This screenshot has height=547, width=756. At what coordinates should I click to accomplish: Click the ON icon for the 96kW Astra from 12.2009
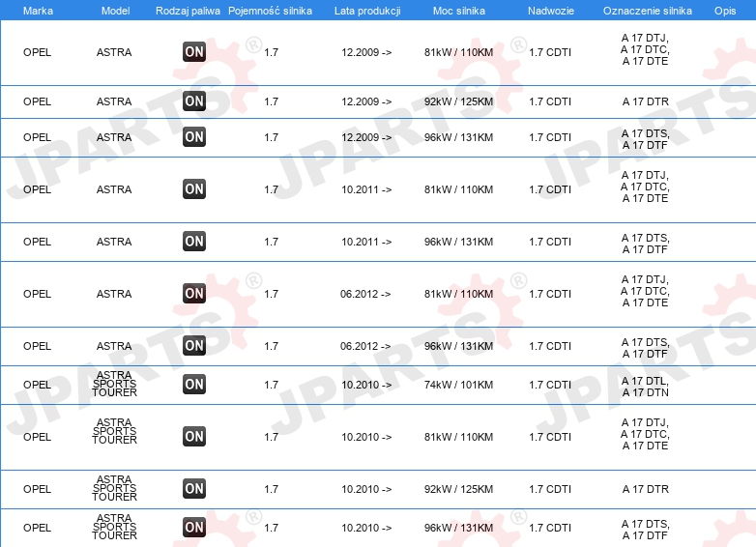coord(194,137)
